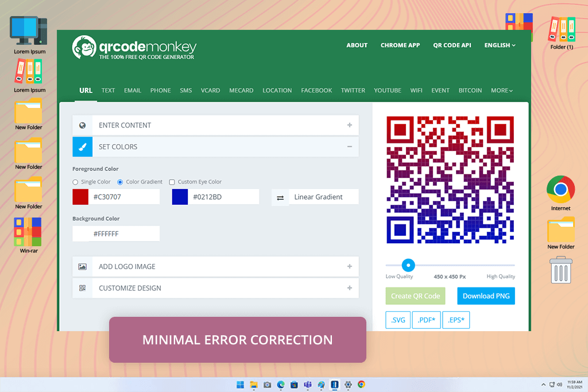The height and width of the screenshot is (392, 588).
Task: Select the Color Gradient radio button
Action: coord(120,182)
